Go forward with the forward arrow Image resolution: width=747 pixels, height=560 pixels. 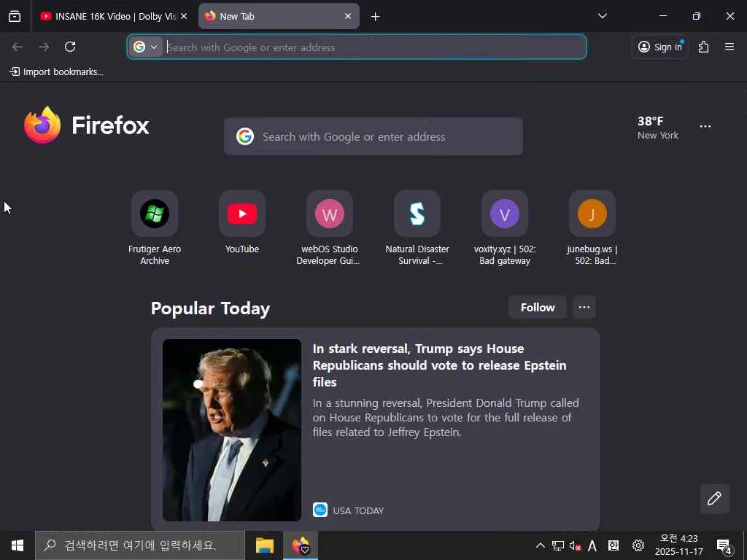coord(44,47)
